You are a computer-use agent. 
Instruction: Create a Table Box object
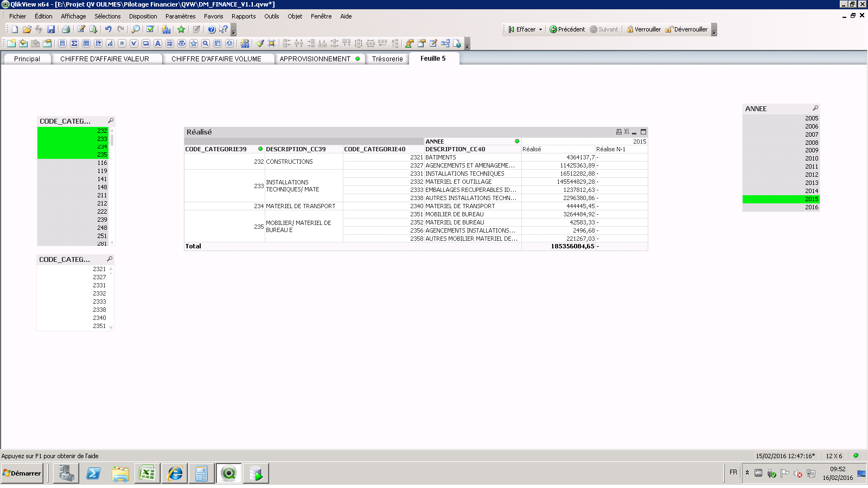[x=86, y=43]
